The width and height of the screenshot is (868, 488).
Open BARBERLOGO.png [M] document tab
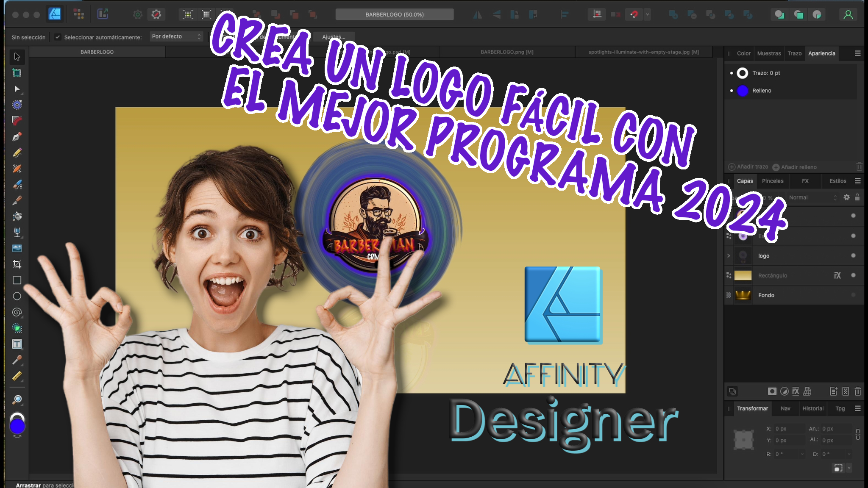point(507,52)
